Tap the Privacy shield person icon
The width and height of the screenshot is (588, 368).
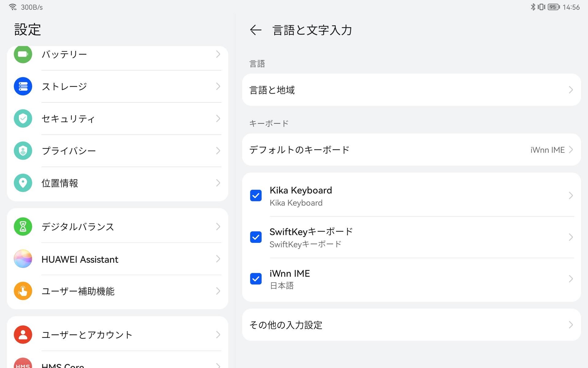click(x=23, y=151)
